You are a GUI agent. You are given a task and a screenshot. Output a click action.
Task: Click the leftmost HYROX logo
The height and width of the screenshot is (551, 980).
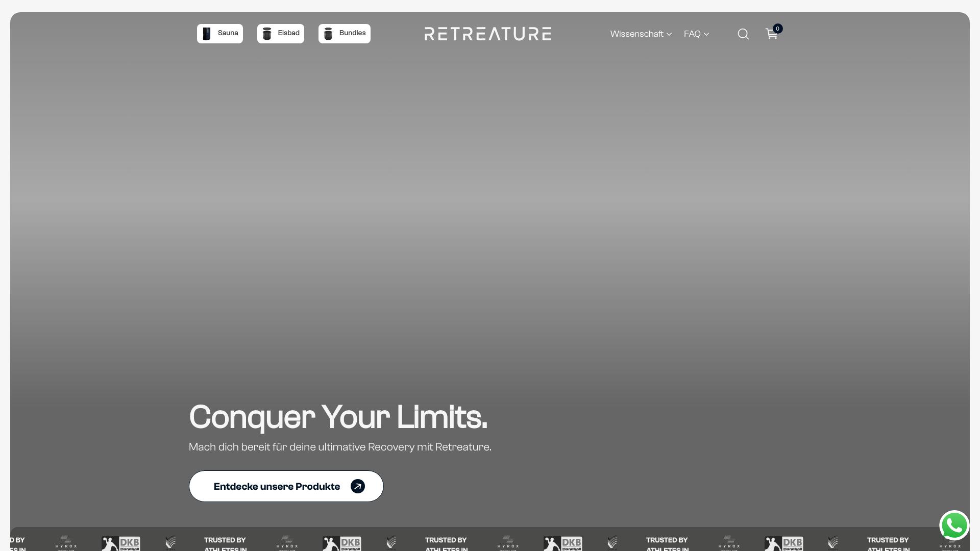pos(66,543)
